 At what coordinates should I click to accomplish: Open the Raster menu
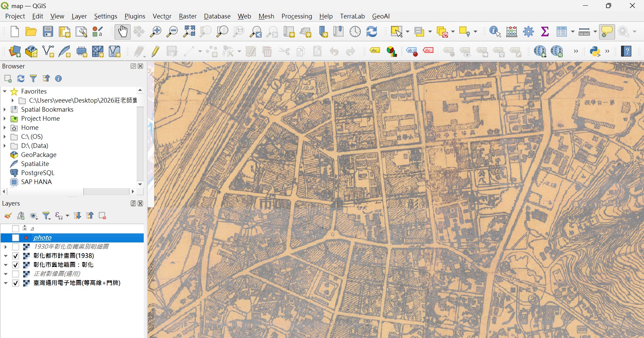(x=188, y=16)
